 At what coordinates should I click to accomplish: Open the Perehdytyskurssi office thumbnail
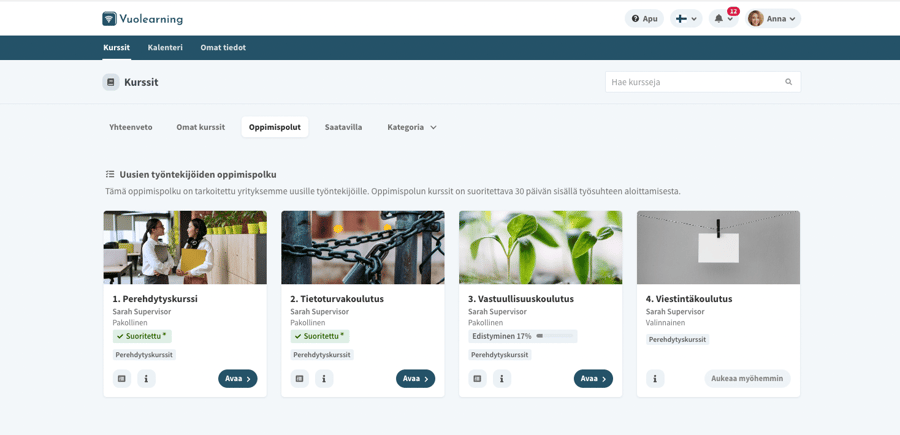tap(185, 247)
